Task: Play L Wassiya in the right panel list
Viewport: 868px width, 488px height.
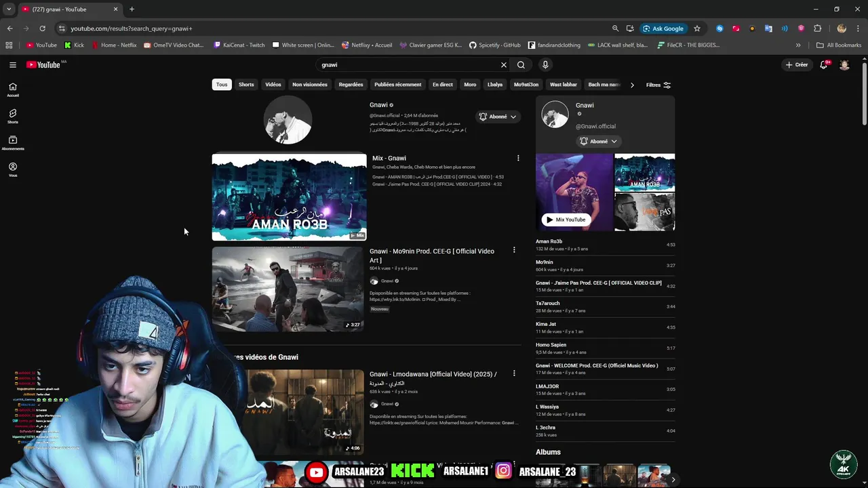Action: click(x=605, y=410)
